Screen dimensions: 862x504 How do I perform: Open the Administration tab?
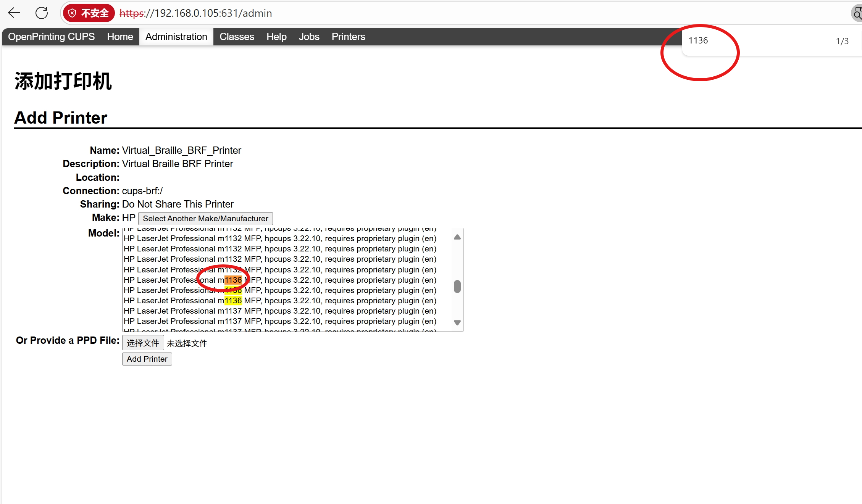176,37
